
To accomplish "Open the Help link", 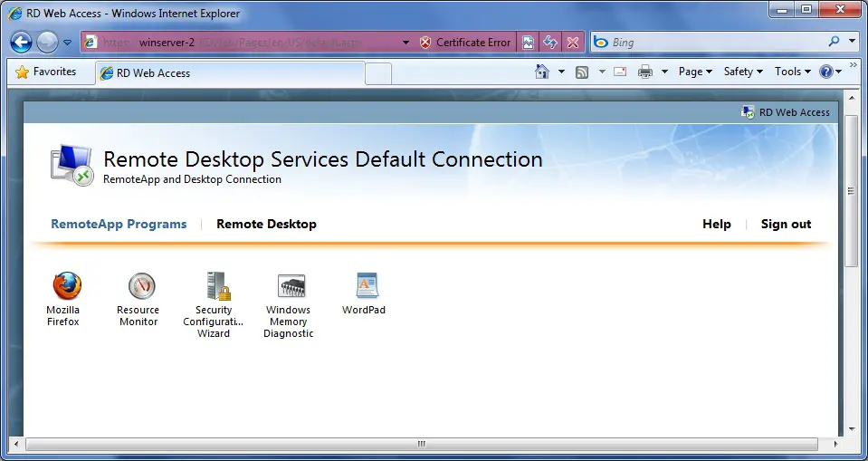I will point(716,224).
